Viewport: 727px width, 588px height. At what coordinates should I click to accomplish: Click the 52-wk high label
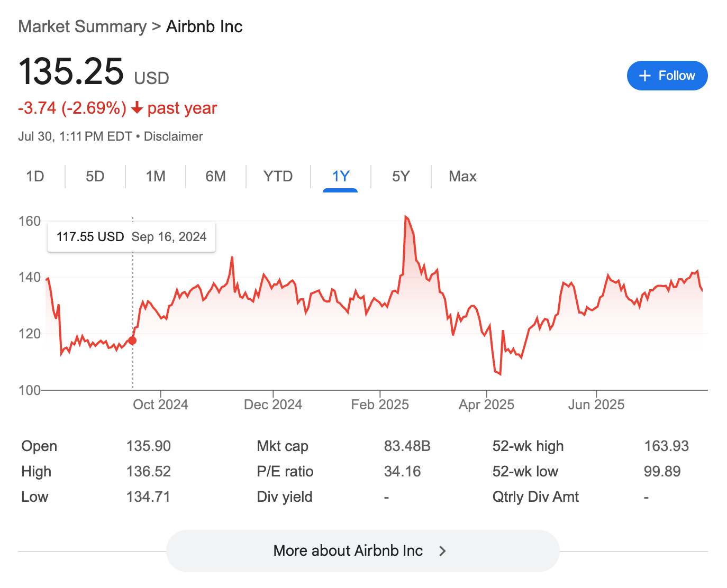pos(528,446)
